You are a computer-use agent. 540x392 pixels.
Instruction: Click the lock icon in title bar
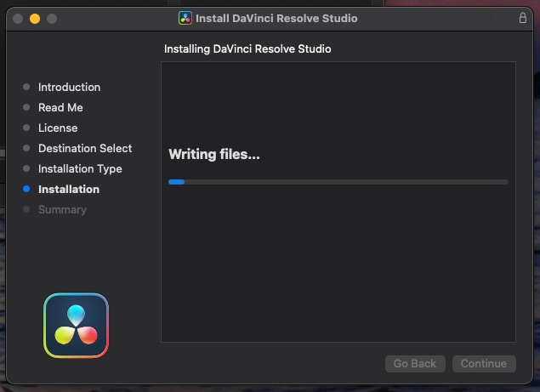coord(522,18)
